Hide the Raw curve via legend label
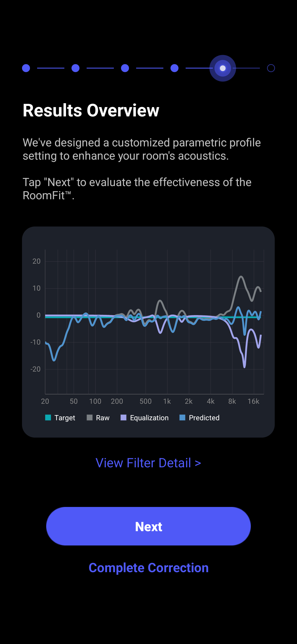Image resolution: width=297 pixels, height=644 pixels. [103, 418]
